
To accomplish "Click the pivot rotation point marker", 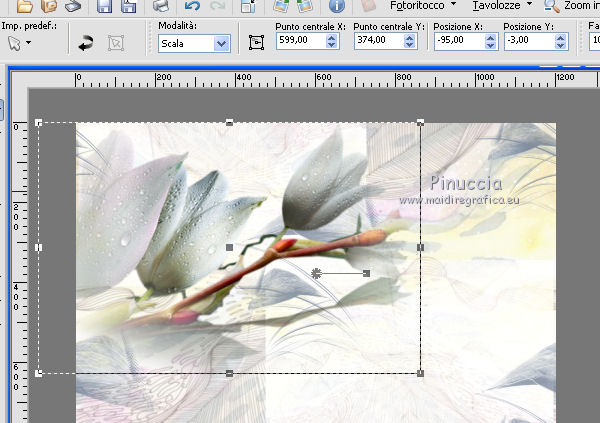I will click(316, 273).
